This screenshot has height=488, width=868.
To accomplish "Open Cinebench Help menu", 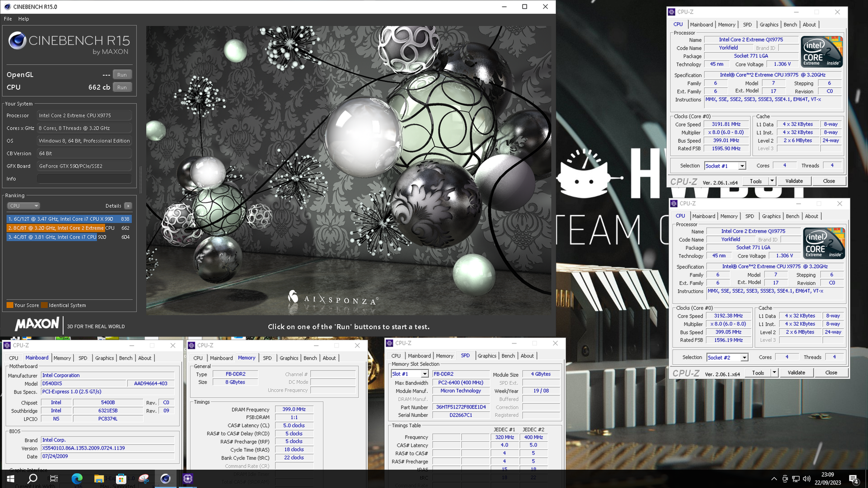I will pyautogui.click(x=24, y=19).
